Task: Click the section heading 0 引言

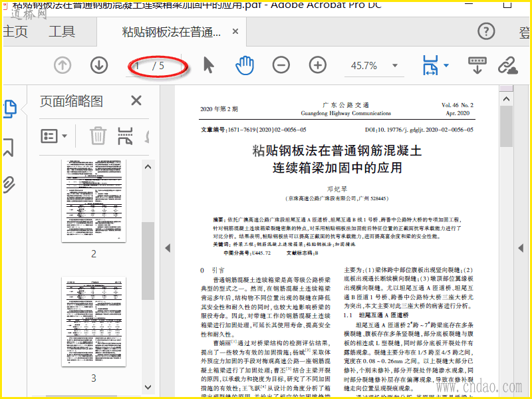Action: tap(212, 271)
